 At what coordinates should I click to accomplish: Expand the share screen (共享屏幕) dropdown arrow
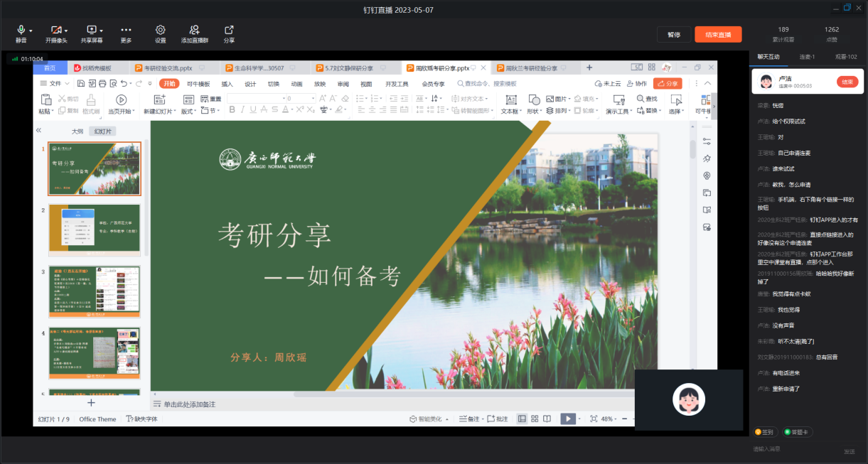click(x=102, y=31)
